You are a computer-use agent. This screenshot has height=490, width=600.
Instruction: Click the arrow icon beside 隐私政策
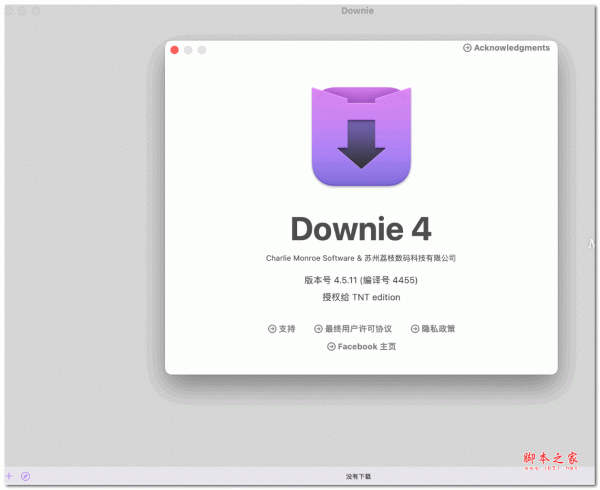coord(415,329)
